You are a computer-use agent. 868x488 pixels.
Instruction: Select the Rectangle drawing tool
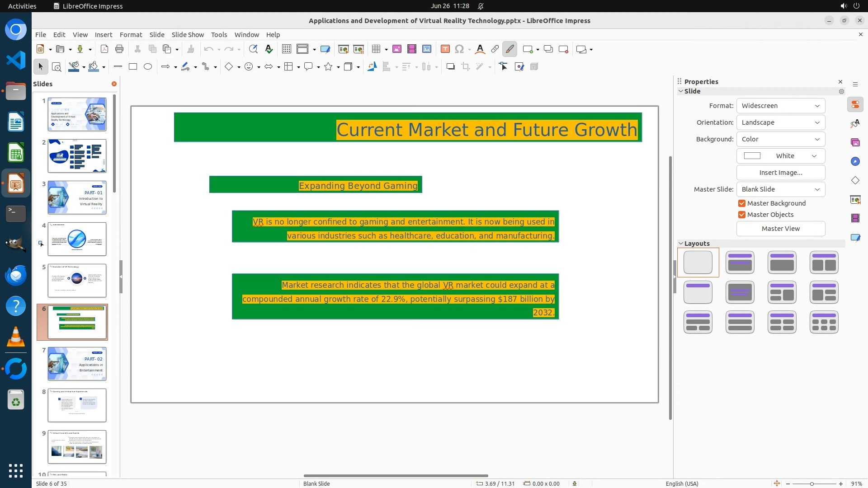132,67
